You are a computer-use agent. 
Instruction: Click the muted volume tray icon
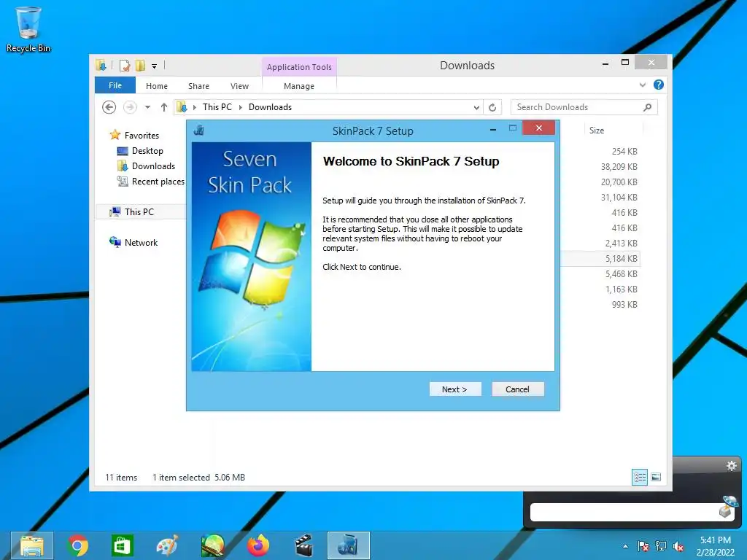click(x=678, y=546)
